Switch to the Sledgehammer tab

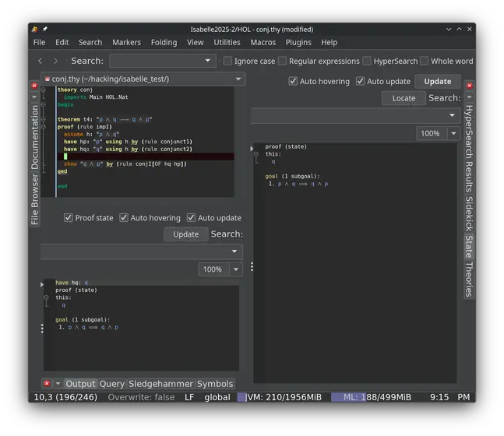[x=160, y=384]
